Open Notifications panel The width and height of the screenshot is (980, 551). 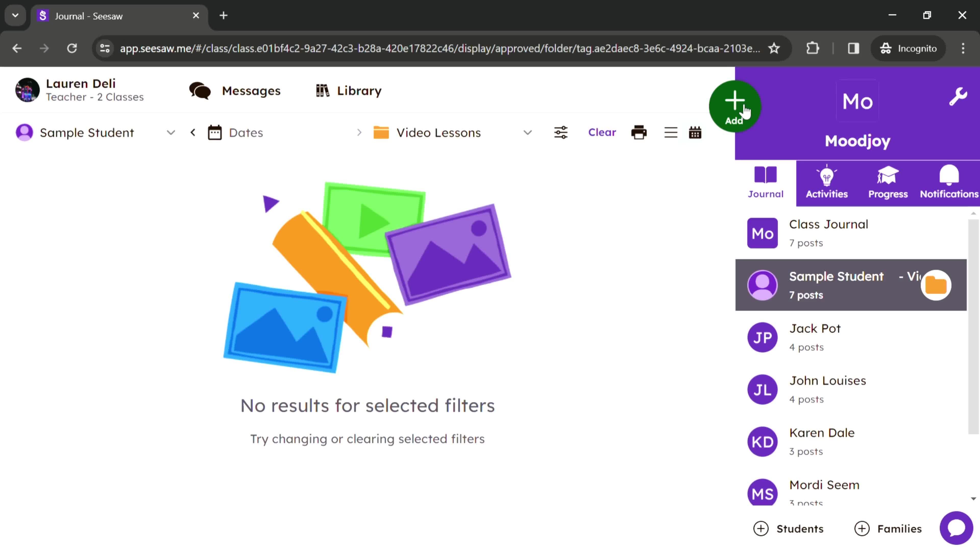tap(949, 182)
